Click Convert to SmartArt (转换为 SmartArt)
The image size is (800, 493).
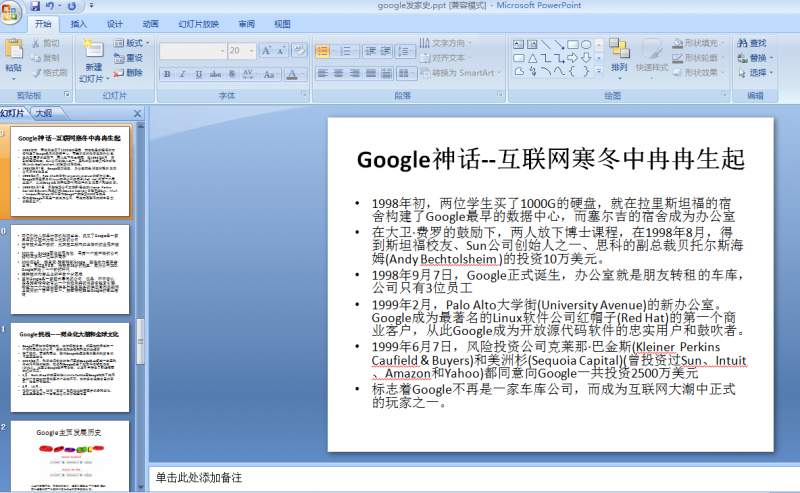(460, 73)
